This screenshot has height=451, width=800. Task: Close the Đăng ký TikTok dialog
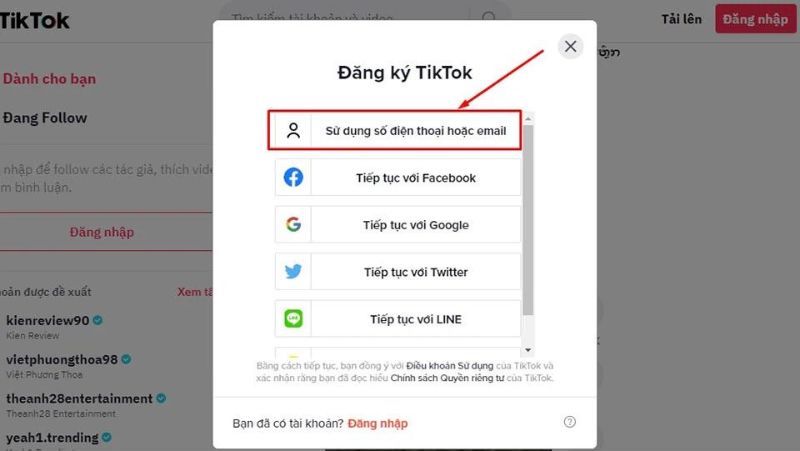pyautogui.click(x=570, y=46)
